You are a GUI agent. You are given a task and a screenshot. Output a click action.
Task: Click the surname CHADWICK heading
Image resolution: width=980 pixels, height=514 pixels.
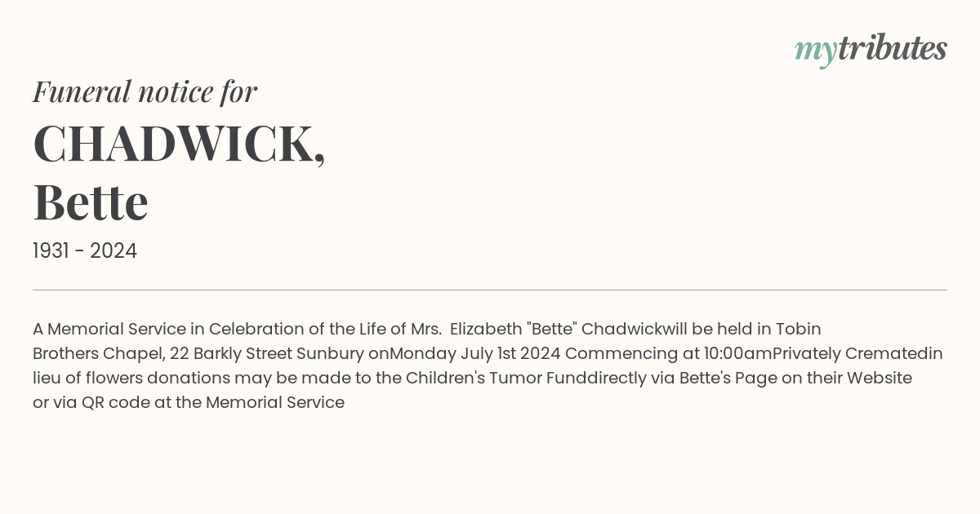point(179,144)
